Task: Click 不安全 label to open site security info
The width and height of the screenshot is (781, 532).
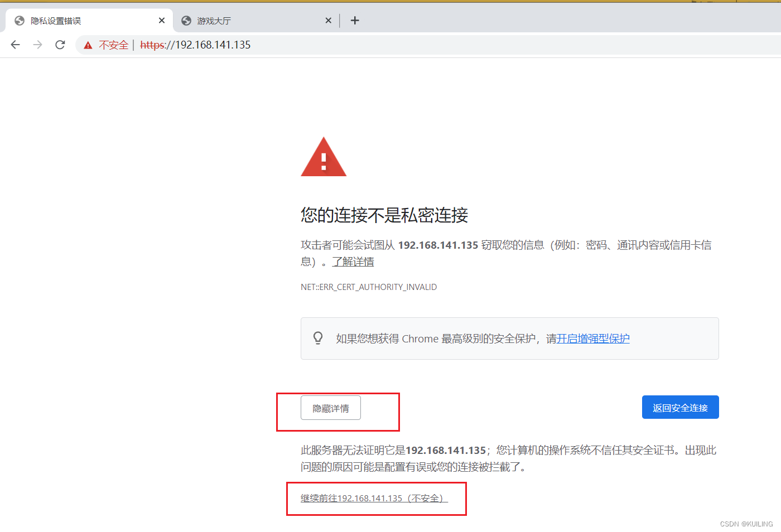Action: [x=113, y=45]
